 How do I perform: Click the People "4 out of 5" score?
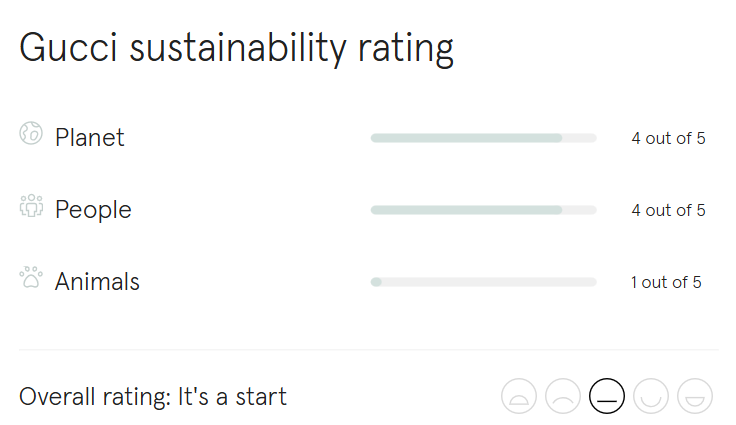[x=668, y=210]
